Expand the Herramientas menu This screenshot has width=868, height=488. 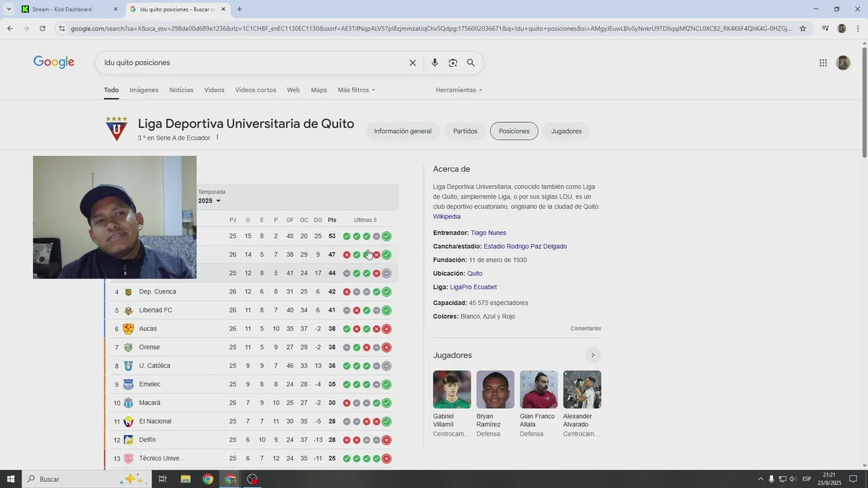tap(459, 90)
